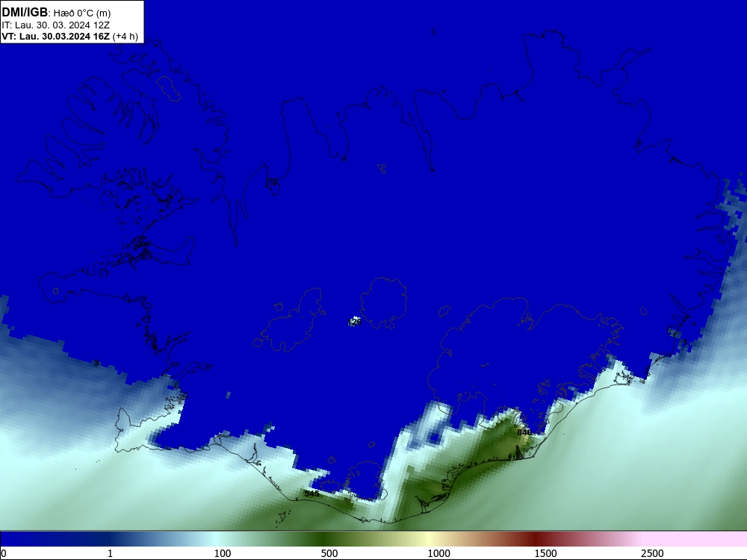Click the 1000 label on the color scale

tap(438, 553)
